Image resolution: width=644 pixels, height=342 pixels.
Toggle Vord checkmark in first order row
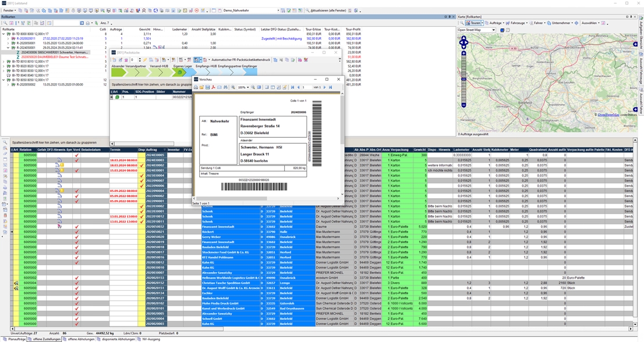[76, 155]
